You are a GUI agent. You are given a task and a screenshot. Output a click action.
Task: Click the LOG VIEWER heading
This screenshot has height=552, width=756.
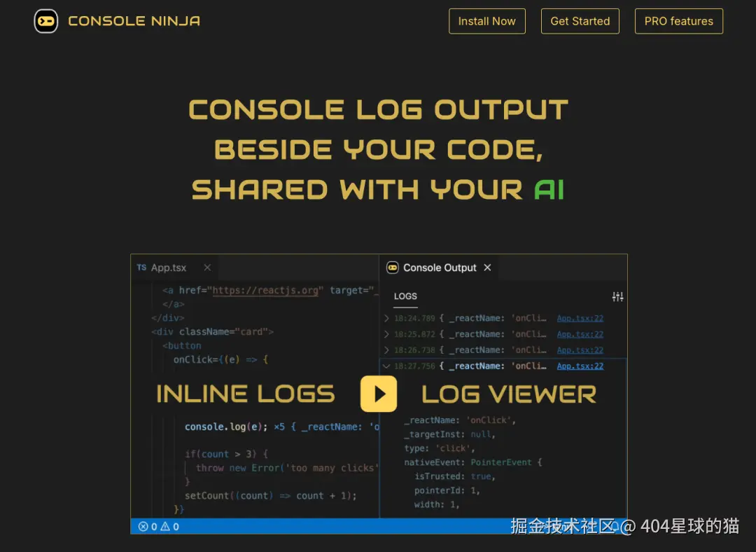(509, 394)
